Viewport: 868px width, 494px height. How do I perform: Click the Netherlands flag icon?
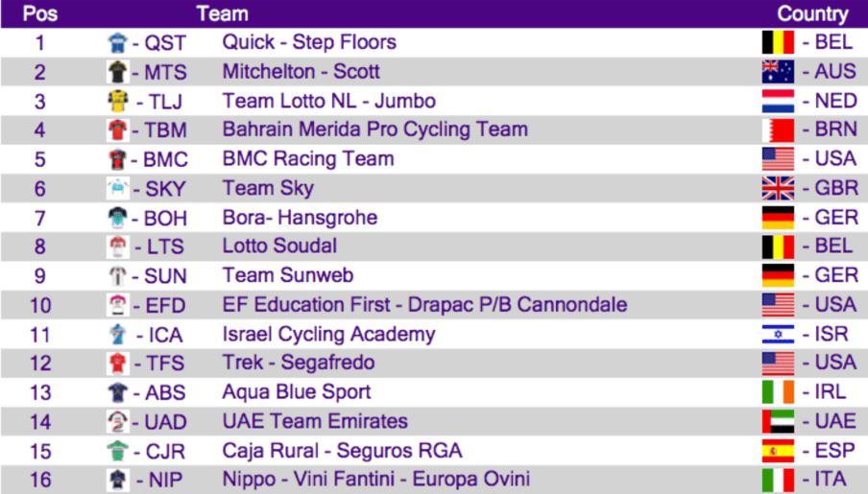(x=777, y=101)
